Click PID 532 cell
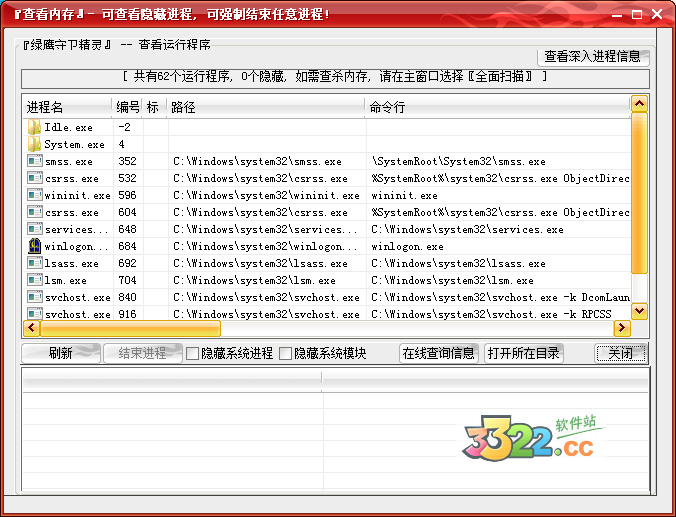676x517 pixels. click(128, 178)
